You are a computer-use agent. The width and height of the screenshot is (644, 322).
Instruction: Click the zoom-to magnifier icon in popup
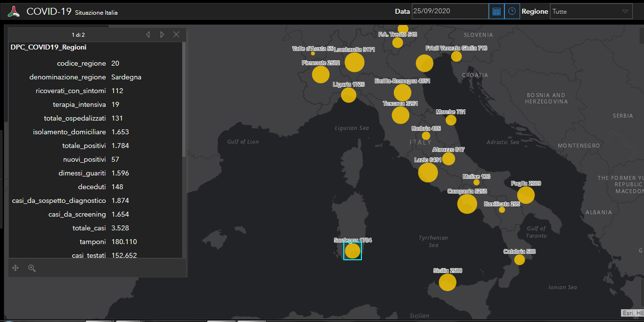32,268
